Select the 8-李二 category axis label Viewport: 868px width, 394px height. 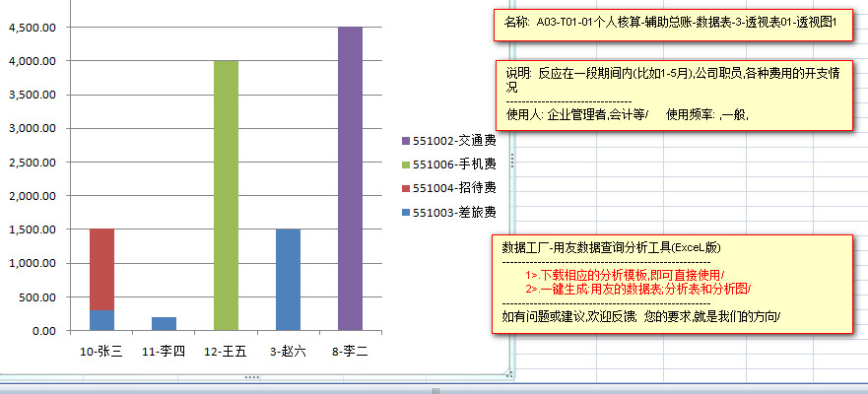[x=350, y=351]
